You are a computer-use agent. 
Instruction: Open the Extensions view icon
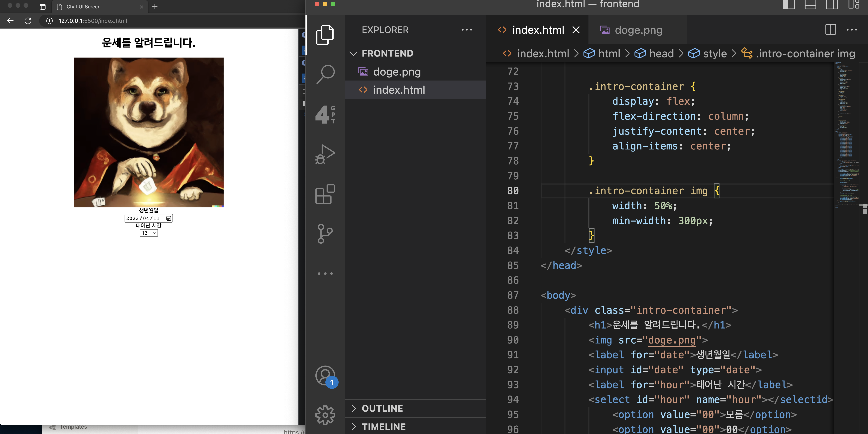pos(325,194)
